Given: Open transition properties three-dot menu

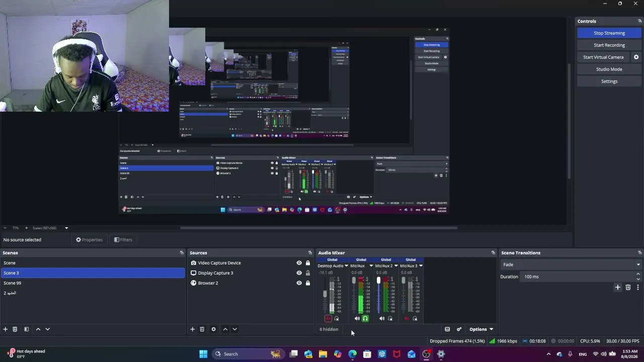Looking at the screenshot, I should [637, 287].
